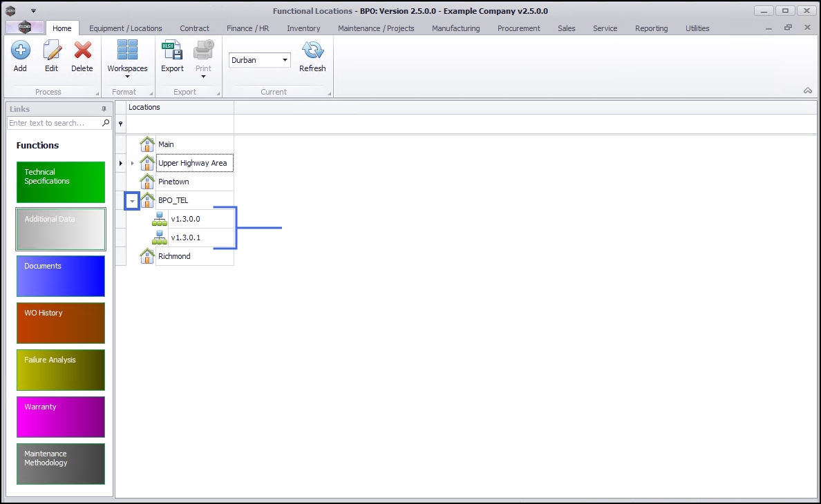Click the Edit pencil icon

51,50
